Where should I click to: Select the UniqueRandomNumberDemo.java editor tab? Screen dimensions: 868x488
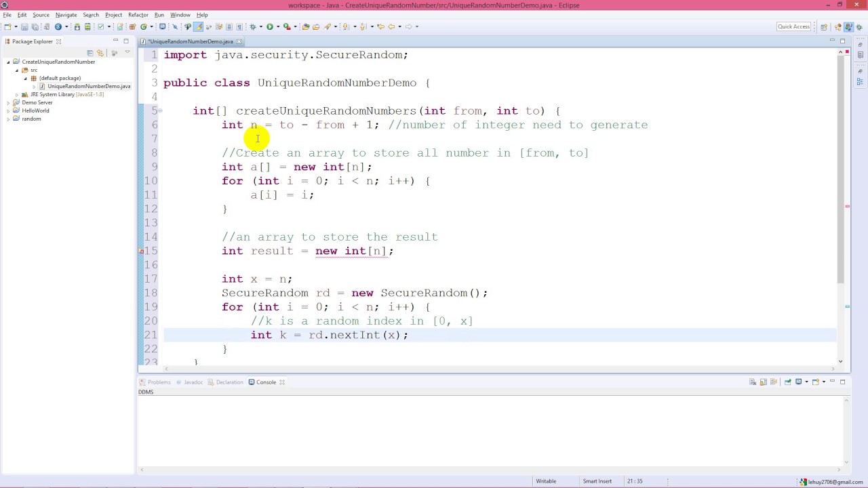[191, 41]
